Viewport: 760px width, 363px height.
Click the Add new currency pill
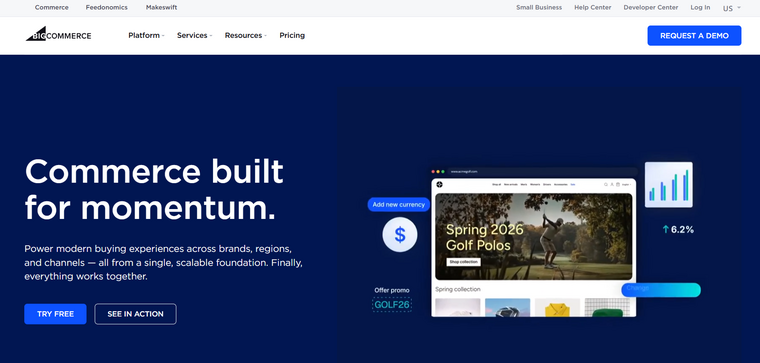(x=398, y=205)
